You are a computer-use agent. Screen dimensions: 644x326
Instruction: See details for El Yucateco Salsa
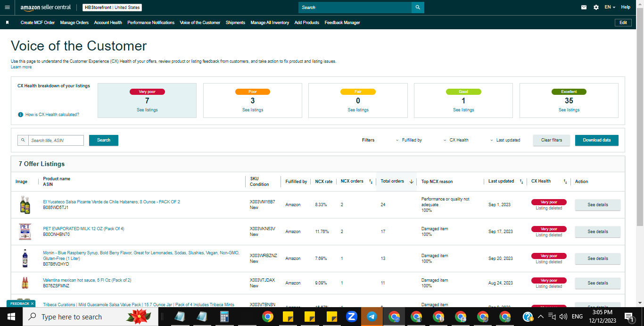click(x=598, y=205)
